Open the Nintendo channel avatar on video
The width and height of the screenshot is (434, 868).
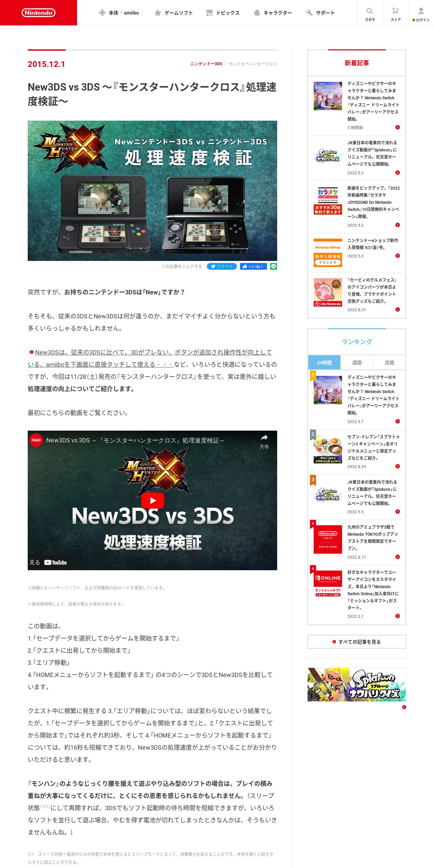click(36, 440)
